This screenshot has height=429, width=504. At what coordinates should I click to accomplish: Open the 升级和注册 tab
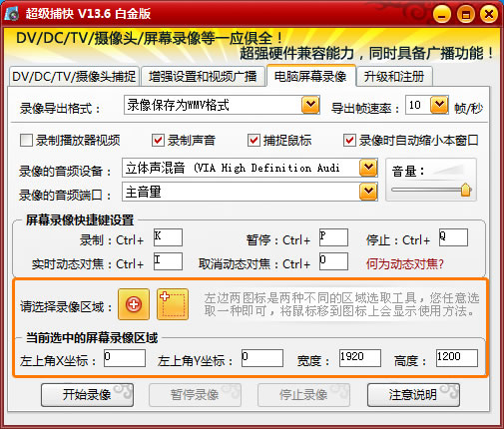pos(394,77)
